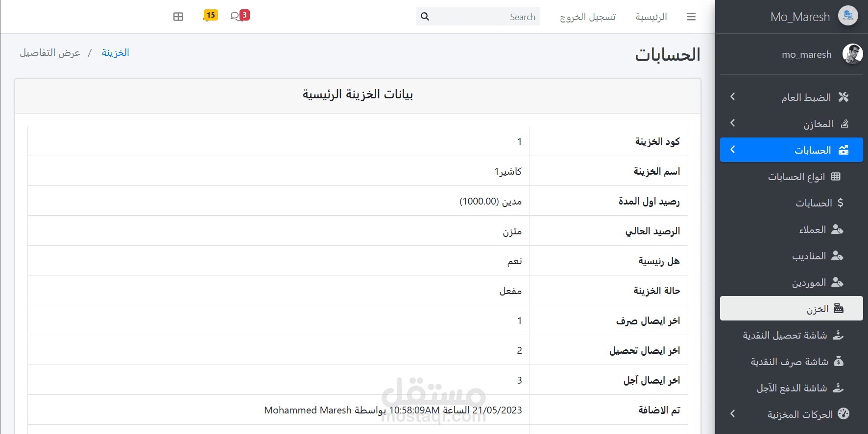Viewport: 868px width, 434px height.
Task: Click the الرصيد الحالي row label
Action: click(652, 231)
